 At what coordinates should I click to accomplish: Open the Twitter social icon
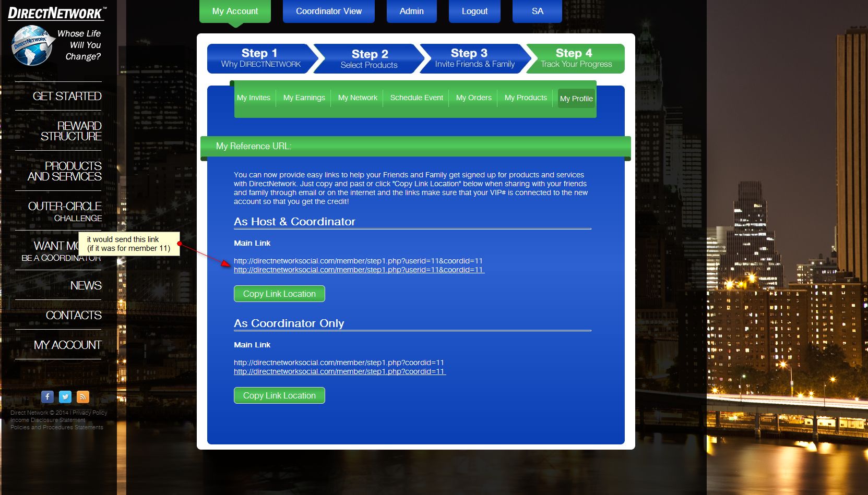(65, 397)
